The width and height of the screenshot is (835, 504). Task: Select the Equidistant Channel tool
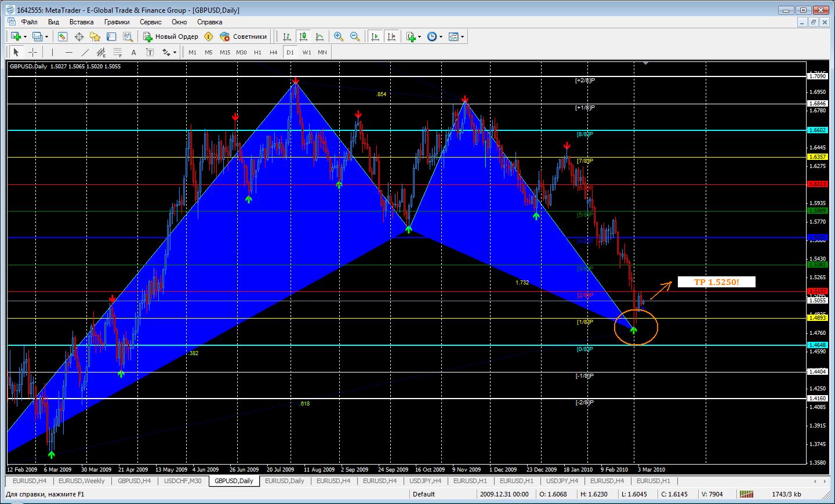click(x=101, y=52)
